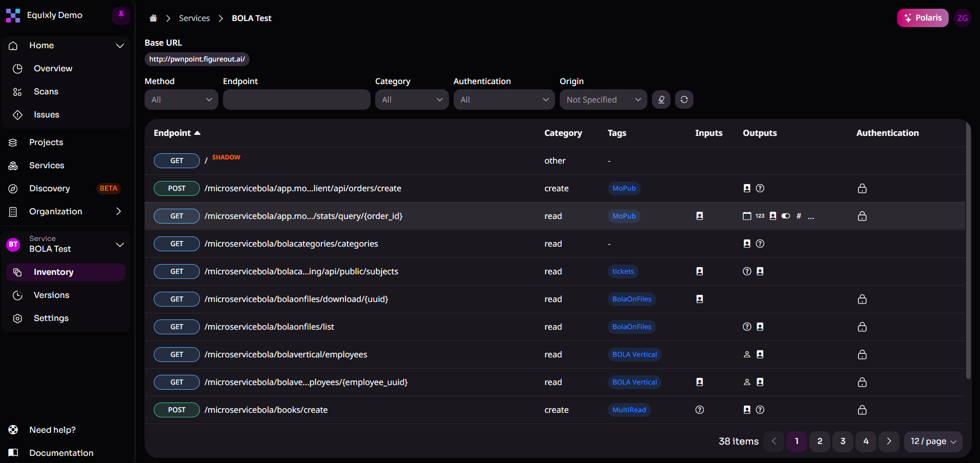Collapse the Home section chevron
The image size is (980, 463).
(x=120, y=46)
